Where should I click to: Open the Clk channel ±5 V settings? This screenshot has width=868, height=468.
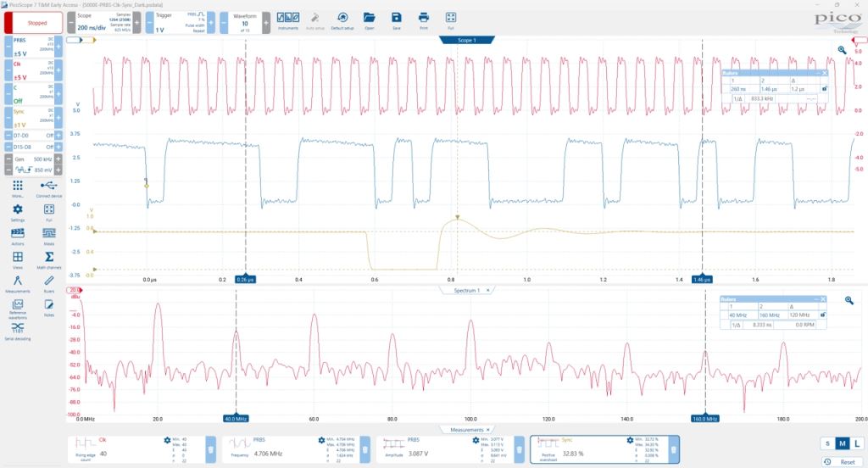33,71
